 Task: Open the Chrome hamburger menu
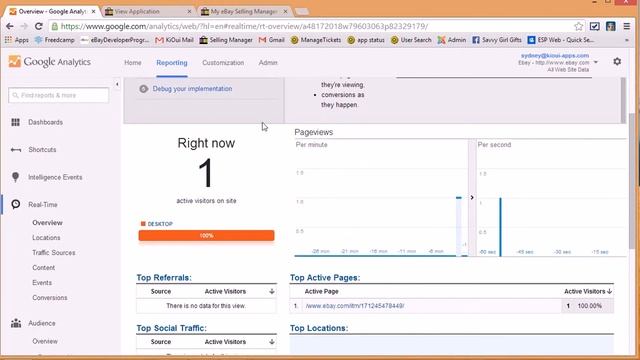(627, 27)
